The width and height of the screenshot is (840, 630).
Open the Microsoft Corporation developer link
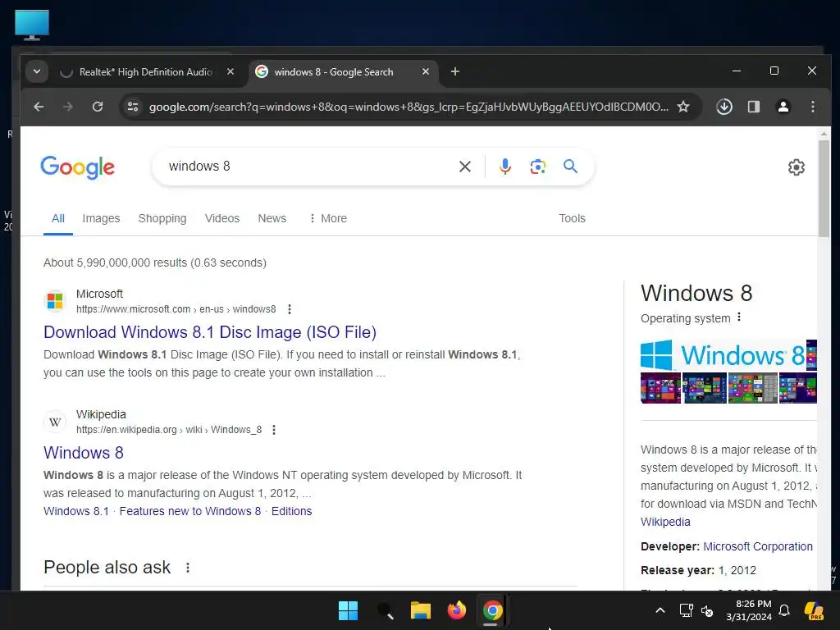[x=757, y=546]
